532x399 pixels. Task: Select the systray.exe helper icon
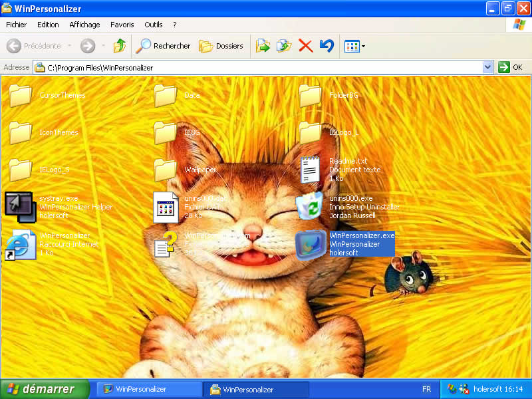pos(21,207)
